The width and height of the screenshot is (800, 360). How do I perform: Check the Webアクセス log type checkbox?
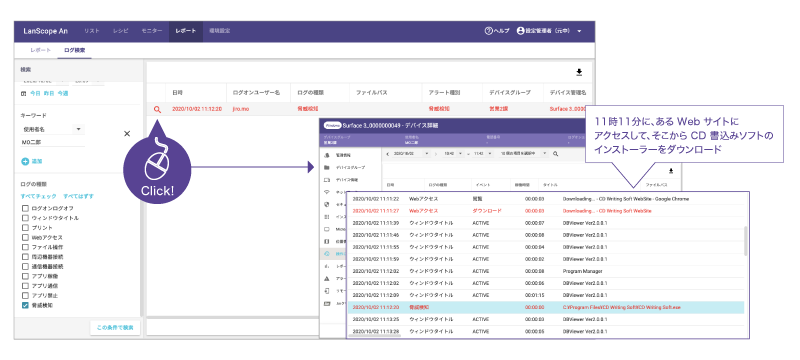pos(25,237)
